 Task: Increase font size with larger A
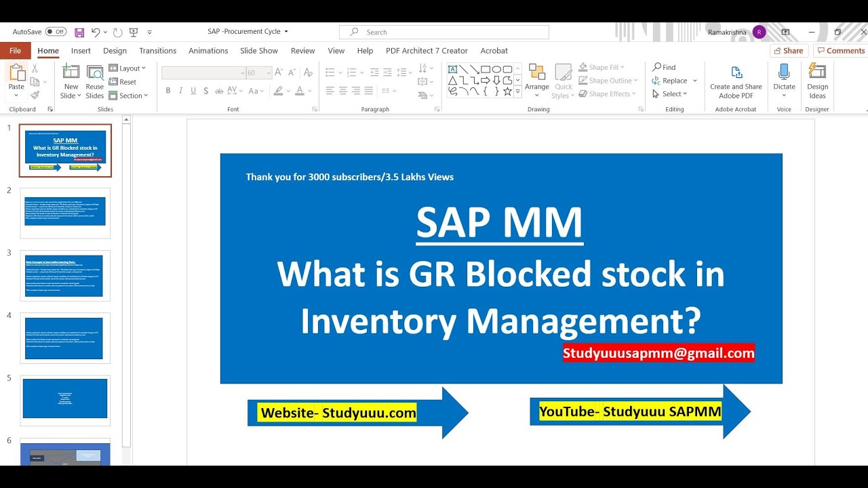(279, 73)
